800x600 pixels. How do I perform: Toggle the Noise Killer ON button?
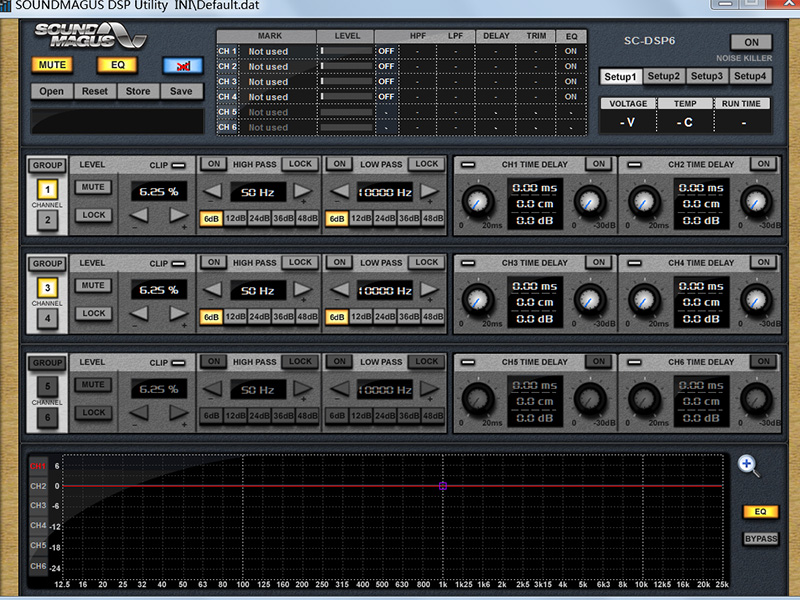(751, 42)
